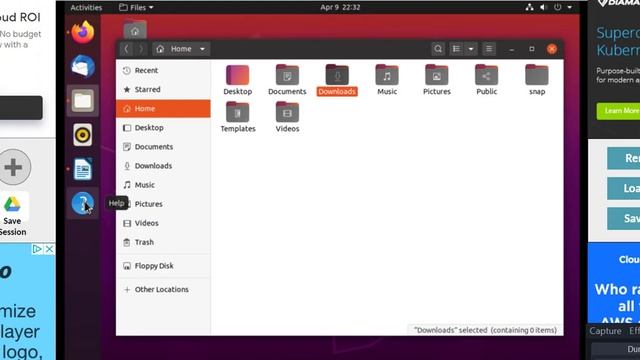Screen dimensions: 640x360
Task: Open the snap folder icon
Action: [x=537, y=80]
